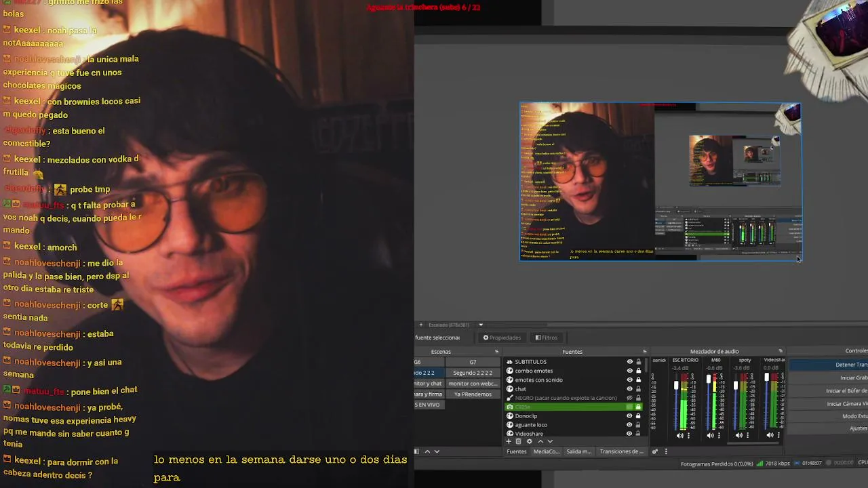The width and height of the screenshot is (868, 488).
Task: Click the globe icon beside Donoclip
Action: [510, 416]
